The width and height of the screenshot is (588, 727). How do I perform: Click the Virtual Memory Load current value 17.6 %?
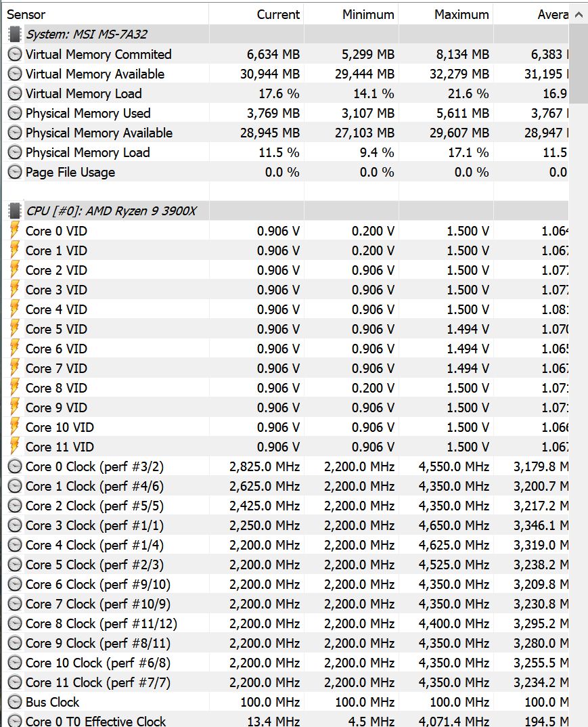(x=279, y=93)
